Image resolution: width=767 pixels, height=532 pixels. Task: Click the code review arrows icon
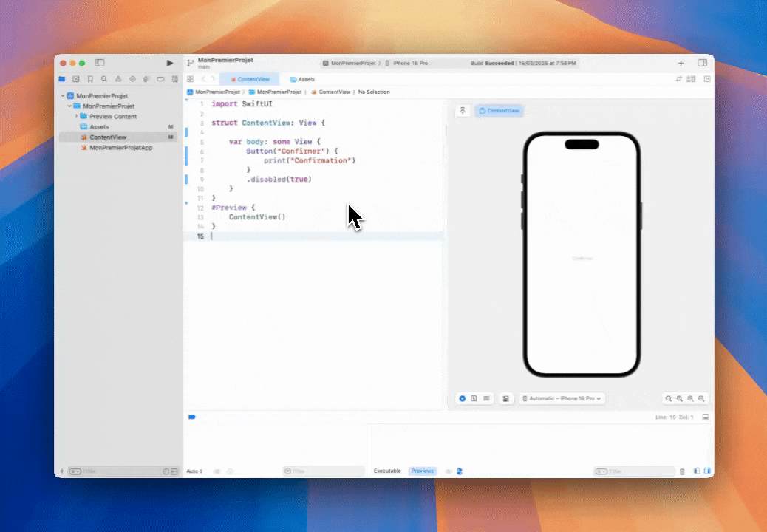(679, 79)
